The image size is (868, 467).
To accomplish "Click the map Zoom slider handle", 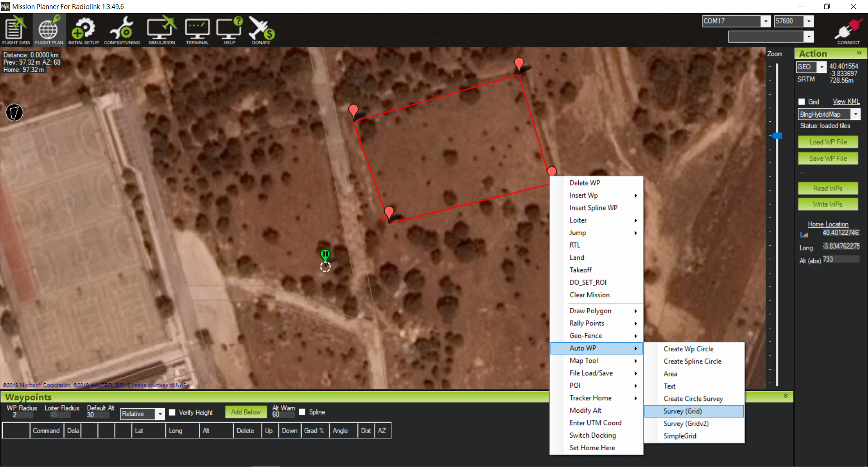I will (777, 136).
